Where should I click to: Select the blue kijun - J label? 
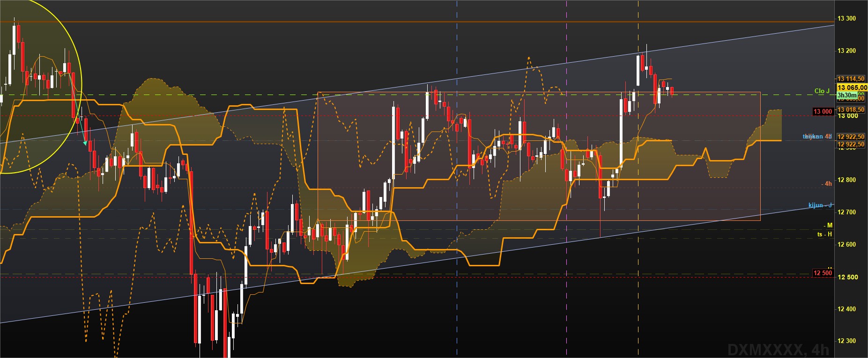pyautogui.click(x=820, y=205)
